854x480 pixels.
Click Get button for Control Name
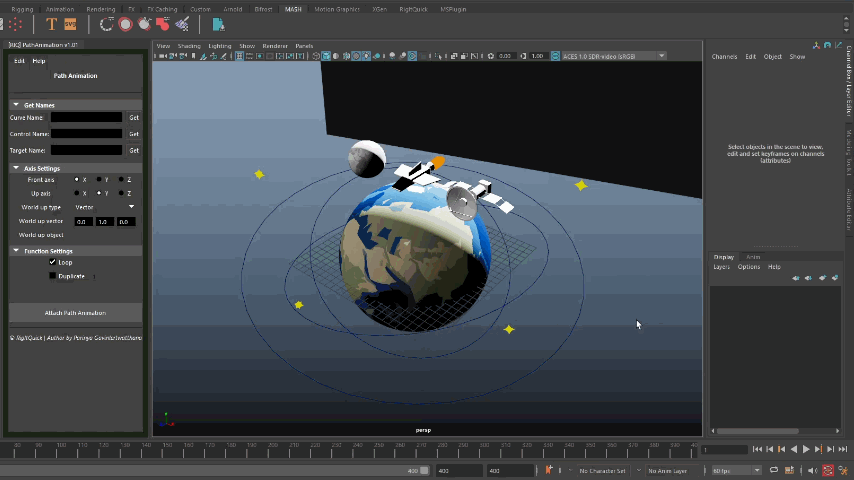pyautogui.click(x=134, y=133)
